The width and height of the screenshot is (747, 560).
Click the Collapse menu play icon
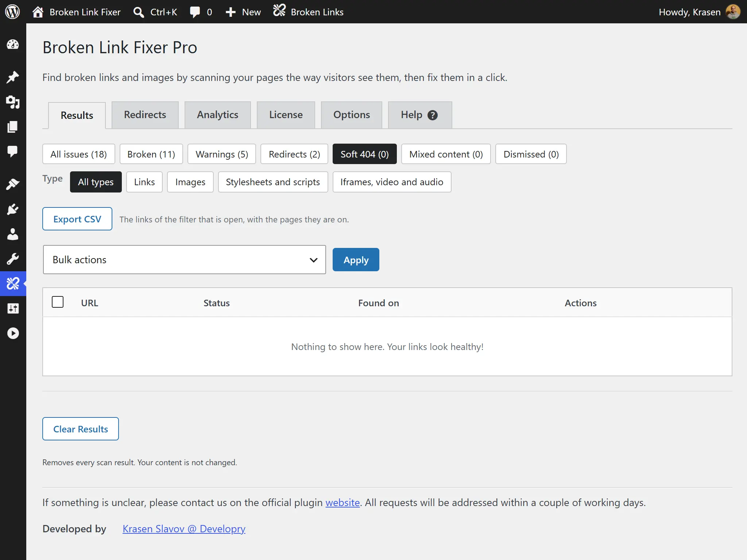(13, 333)
